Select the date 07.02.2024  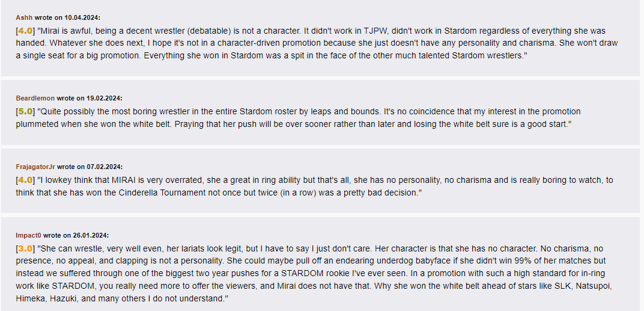(105, 167)
